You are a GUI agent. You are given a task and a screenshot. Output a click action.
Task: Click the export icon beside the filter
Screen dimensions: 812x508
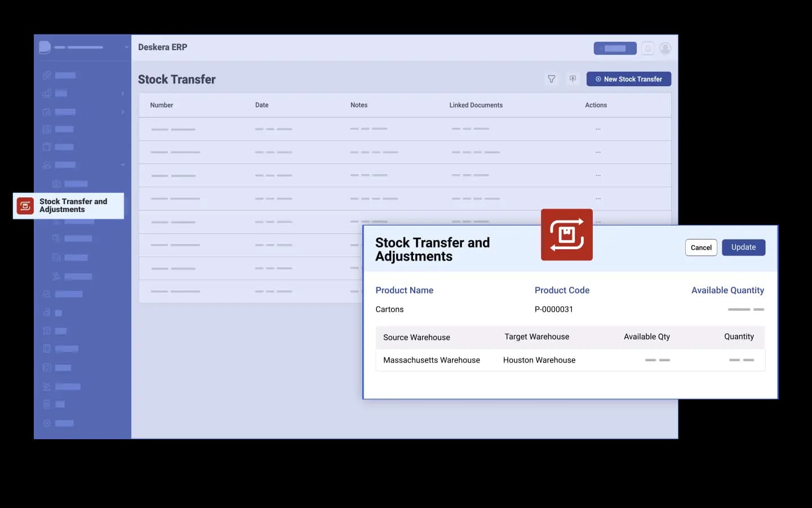click(573, 79)
